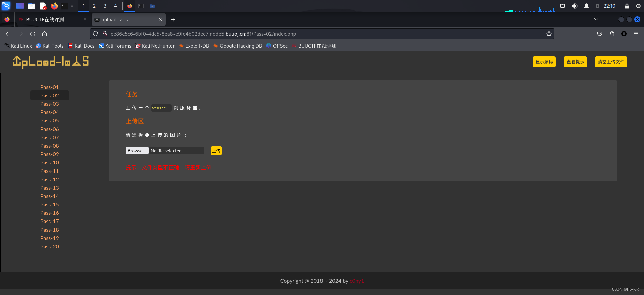This screenshot has height=295, width=644.
Task: Select Pass-13 in the sidebar
Action: coord(50,188)
